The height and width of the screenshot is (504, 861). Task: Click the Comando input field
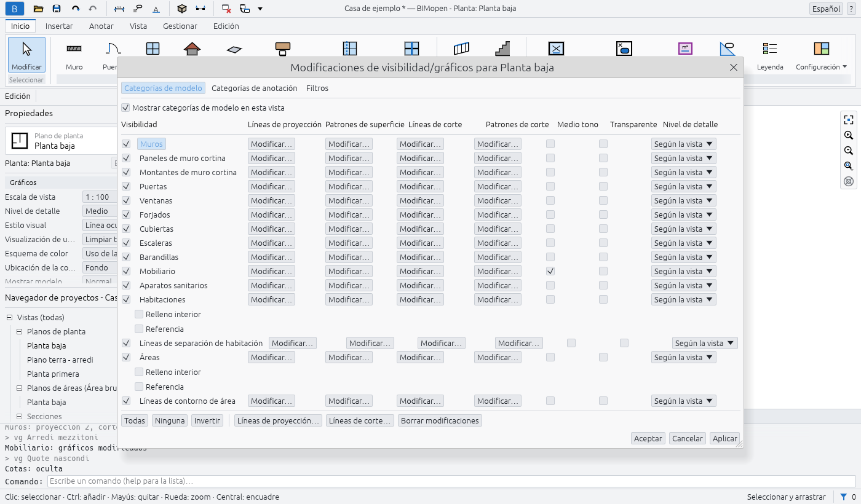[451, 481]
